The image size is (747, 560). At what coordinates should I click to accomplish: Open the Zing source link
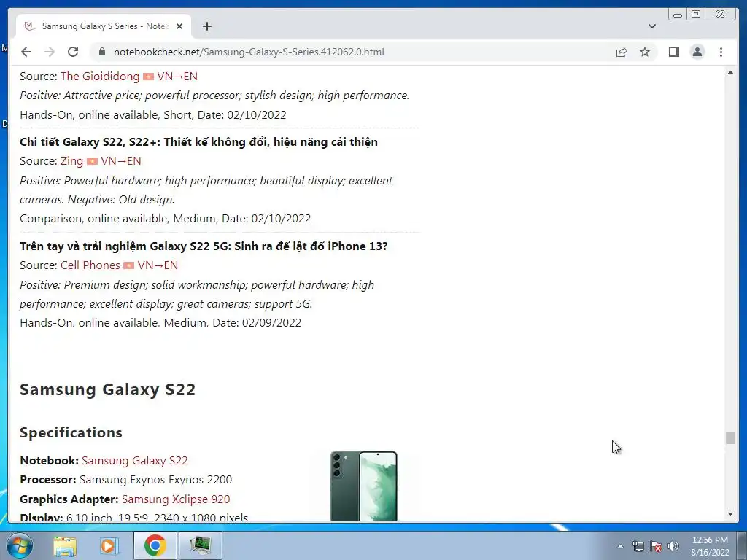click(72, 161)
